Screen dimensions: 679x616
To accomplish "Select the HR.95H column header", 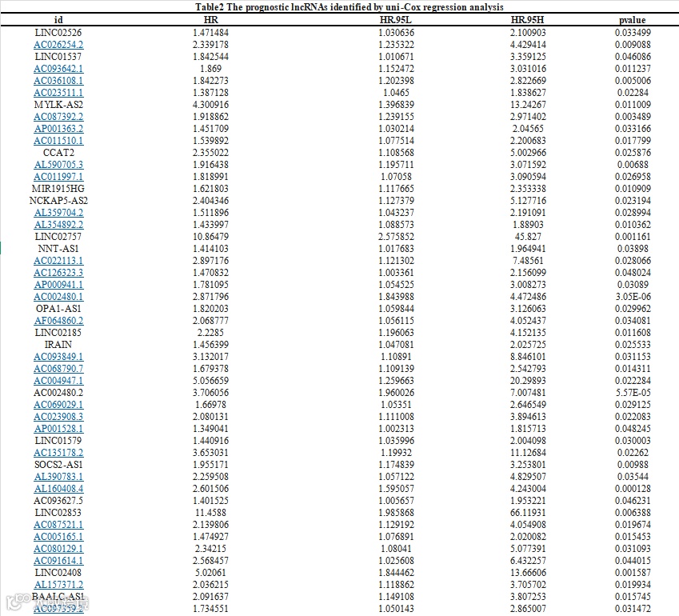I will pos(527,20).
